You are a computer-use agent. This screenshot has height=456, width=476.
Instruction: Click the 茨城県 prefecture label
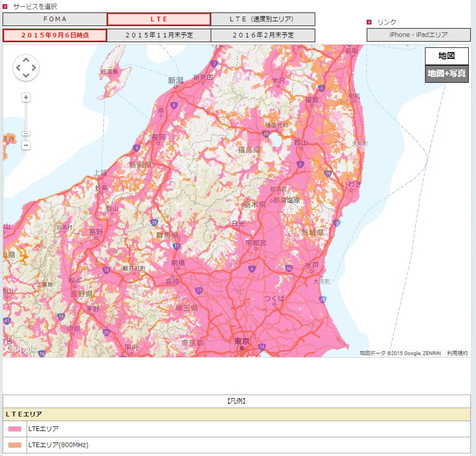[x=312, y=232]
